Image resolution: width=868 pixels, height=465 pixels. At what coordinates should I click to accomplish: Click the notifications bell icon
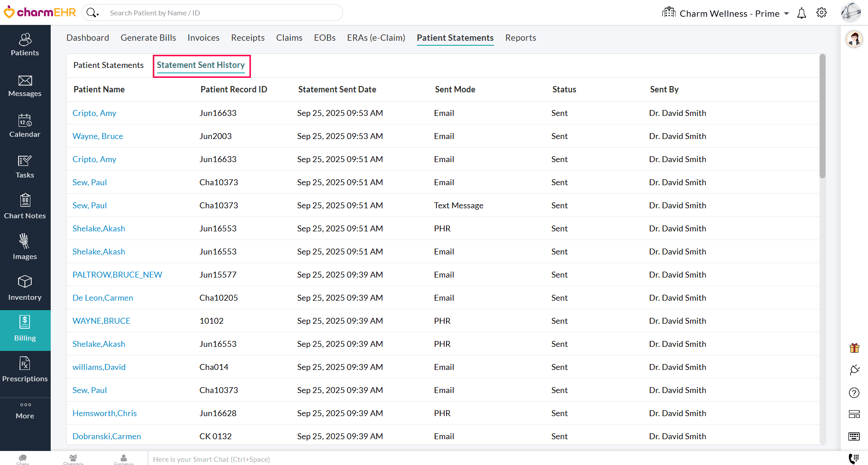click(x=801, y=13)
